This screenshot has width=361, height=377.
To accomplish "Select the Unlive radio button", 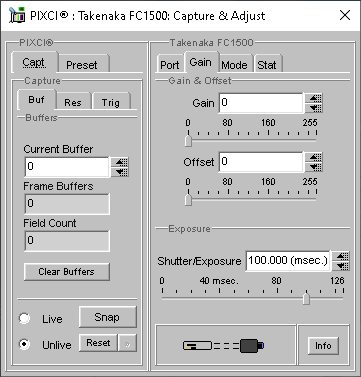I will tap(24, 344).
